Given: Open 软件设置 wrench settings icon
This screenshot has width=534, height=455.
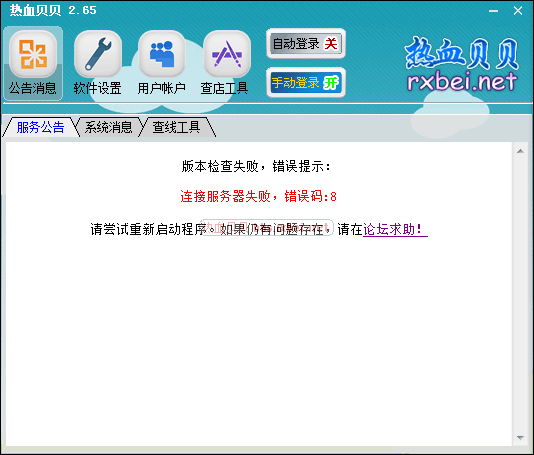Looking at the screenshot, I should [98, 54].
